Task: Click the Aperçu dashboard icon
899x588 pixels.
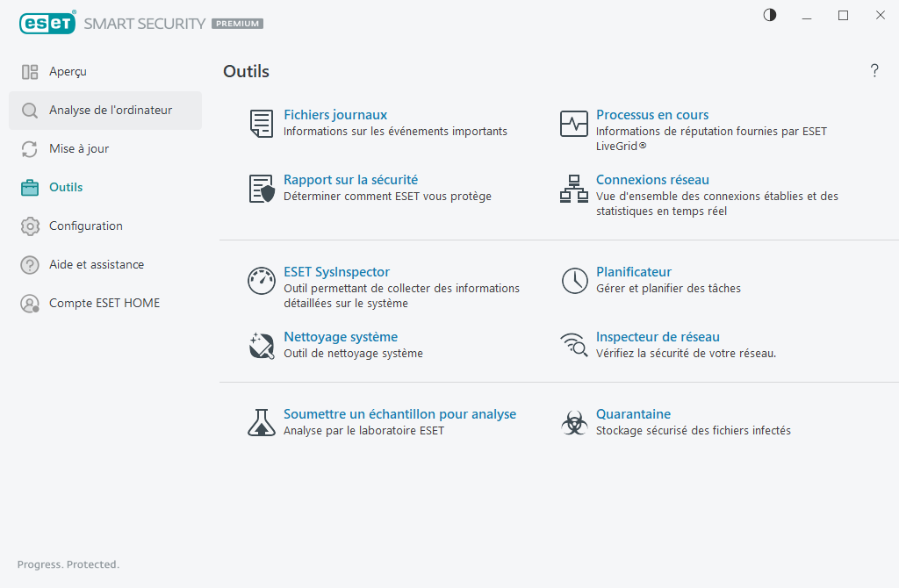Action: (x=30, y=72)
